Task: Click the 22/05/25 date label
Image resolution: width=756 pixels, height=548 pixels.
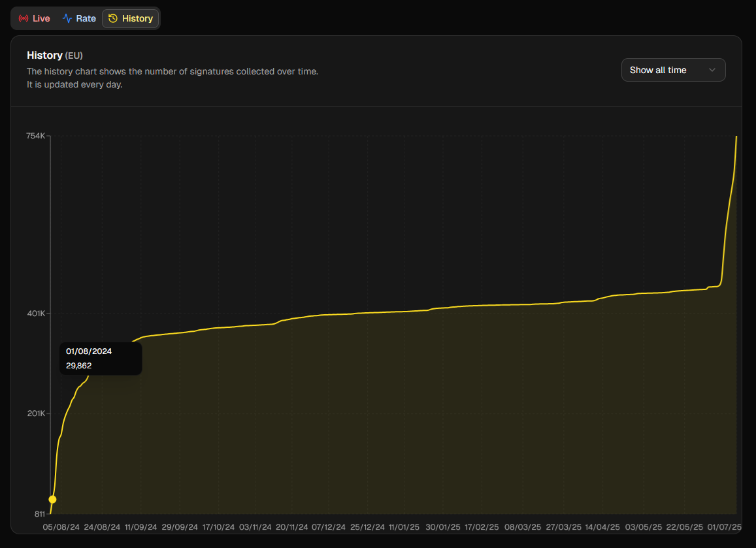Action: (685, 527)
